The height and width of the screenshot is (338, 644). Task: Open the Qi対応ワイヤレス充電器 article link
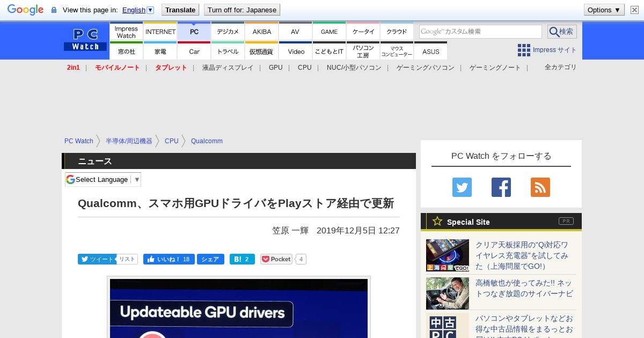point(522,255)
